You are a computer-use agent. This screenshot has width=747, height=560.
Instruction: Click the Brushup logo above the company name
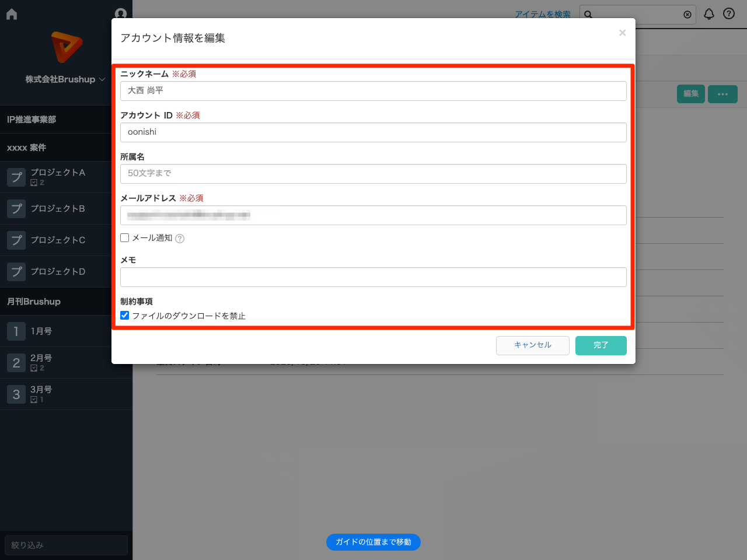coord(66,47)
